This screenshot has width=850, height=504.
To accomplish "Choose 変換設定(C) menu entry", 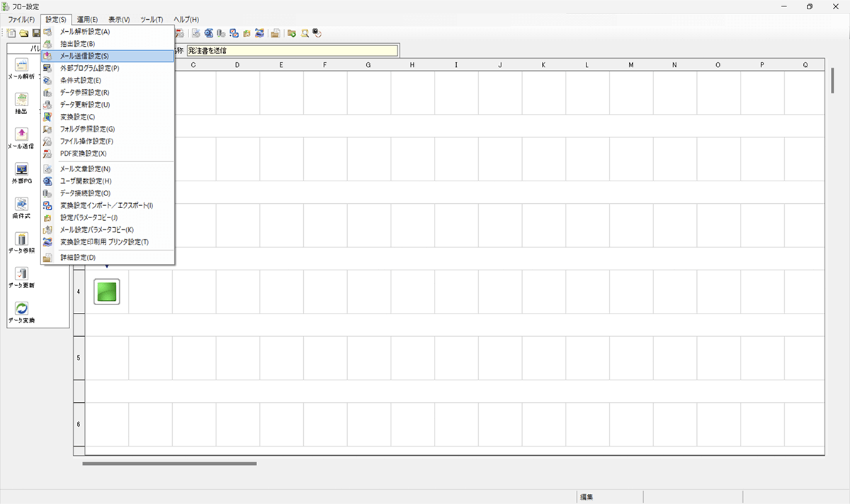I will point(108,116).
